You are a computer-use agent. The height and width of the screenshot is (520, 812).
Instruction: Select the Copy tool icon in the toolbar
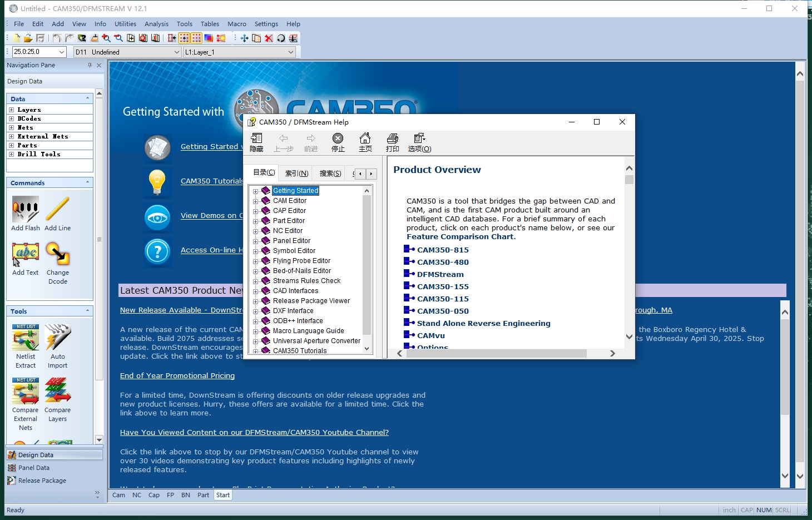point(256,38)
